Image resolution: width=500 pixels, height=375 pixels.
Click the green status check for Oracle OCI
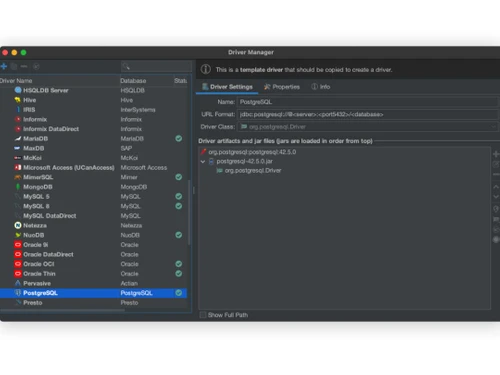[x=179, y=264]
